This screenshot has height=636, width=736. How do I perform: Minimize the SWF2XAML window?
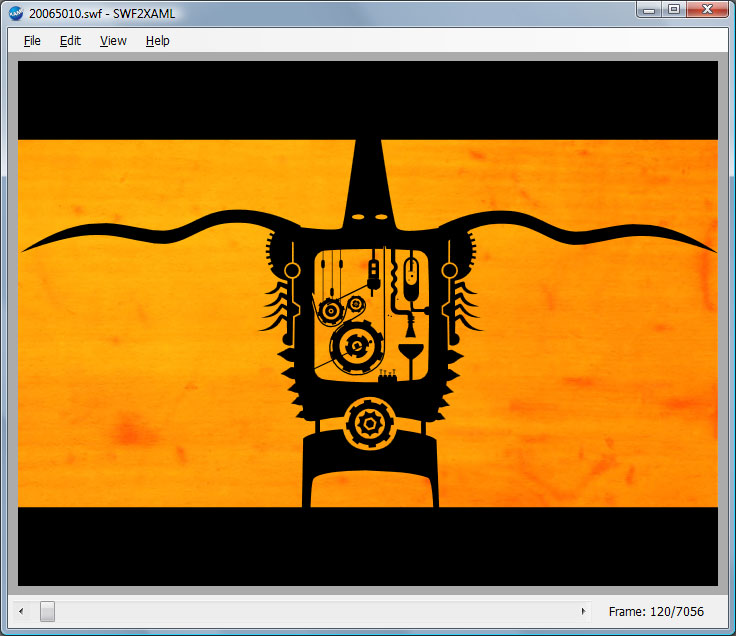[x=649, y=9]
